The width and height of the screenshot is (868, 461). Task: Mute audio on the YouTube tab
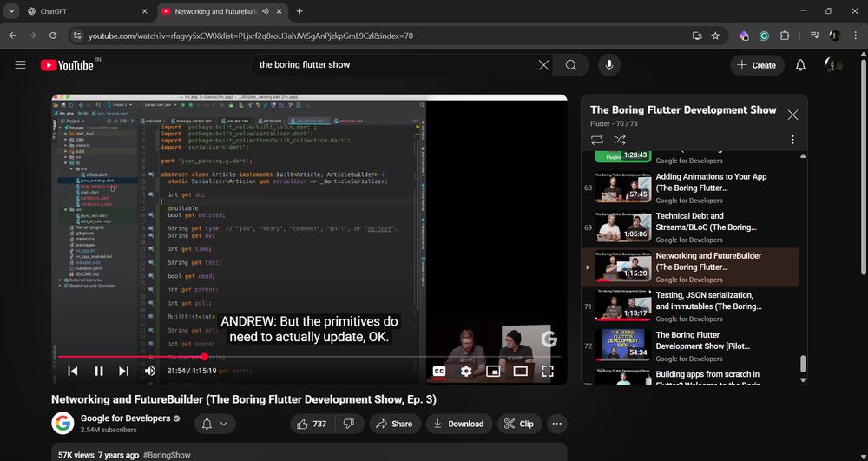pos(266,11)
